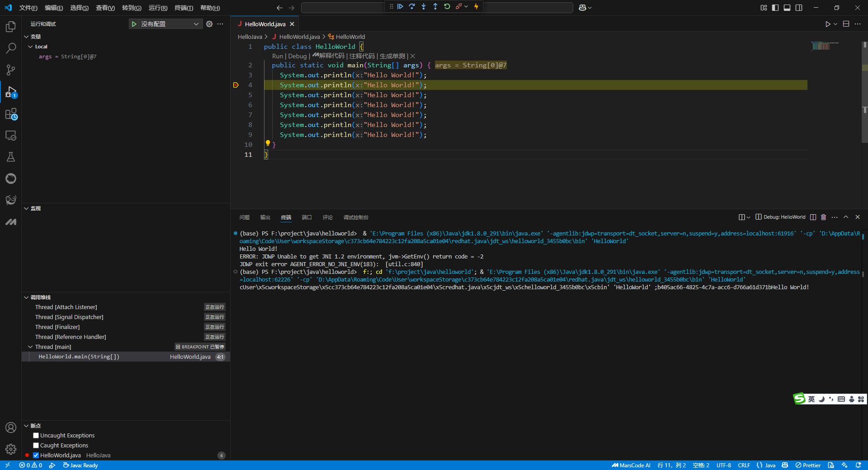Click the hot code replace lightning icon
This screenshot has width=868, height=470.
click(x=476, y=6)
